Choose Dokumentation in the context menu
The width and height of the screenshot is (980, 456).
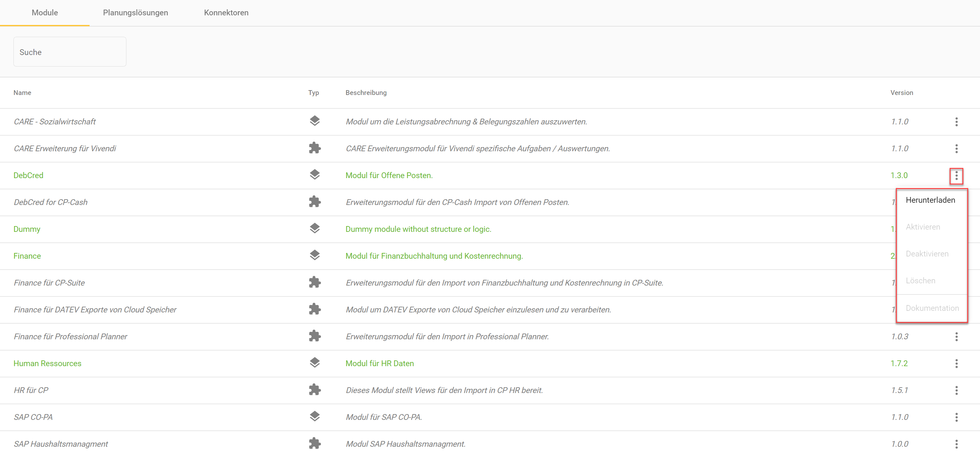click(x=932, y=308)
